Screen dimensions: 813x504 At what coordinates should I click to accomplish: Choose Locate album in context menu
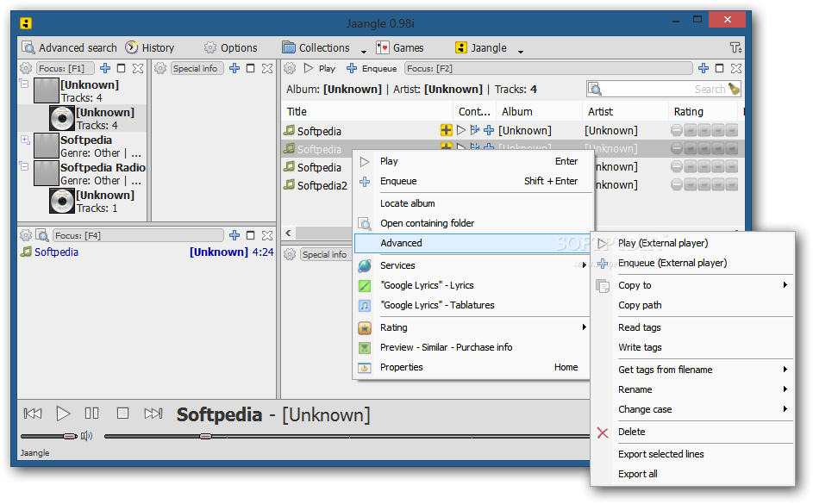(472, 203)
